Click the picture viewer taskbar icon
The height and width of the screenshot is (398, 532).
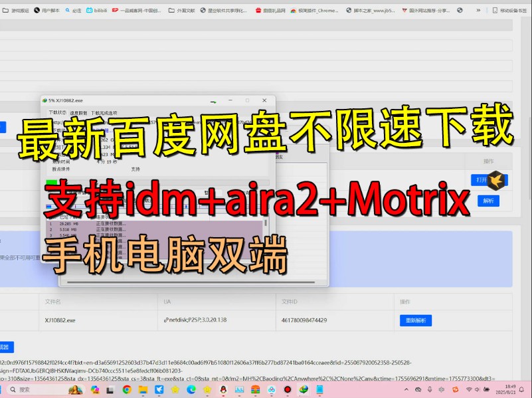[x=239, y=390]
